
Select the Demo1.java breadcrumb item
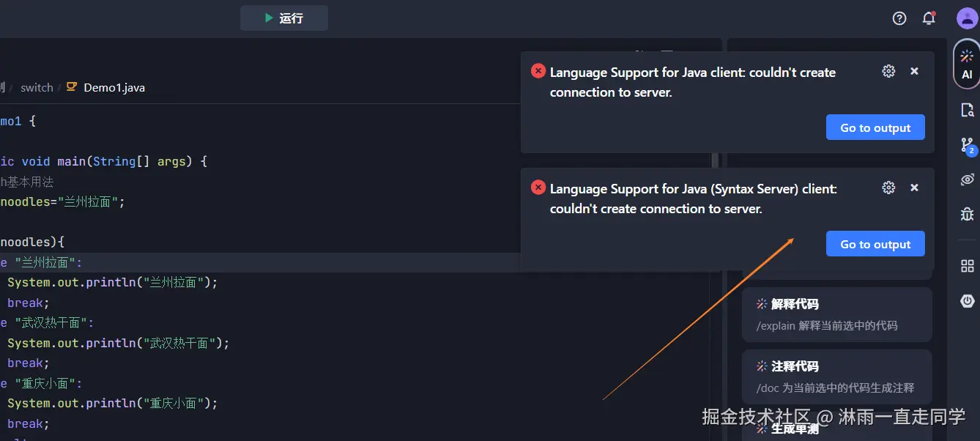pos(114,88)
